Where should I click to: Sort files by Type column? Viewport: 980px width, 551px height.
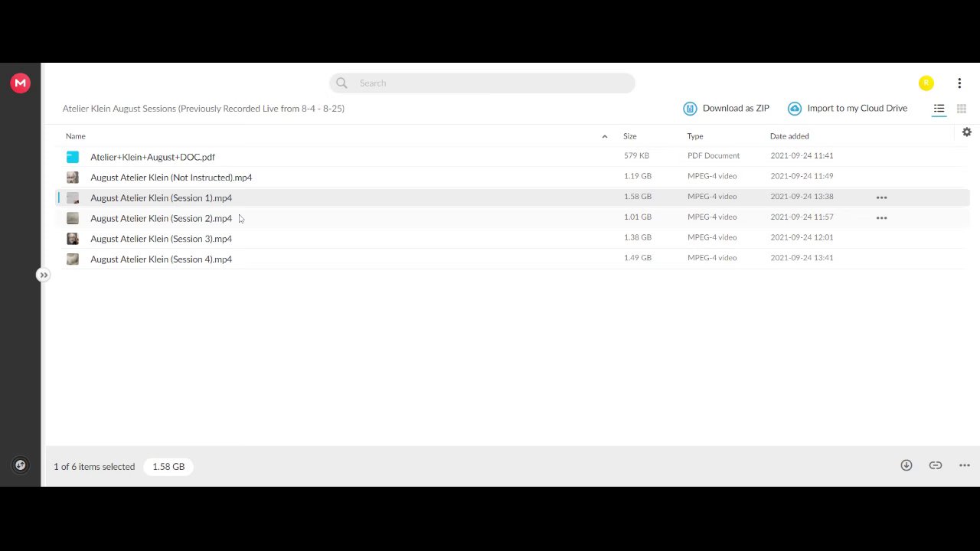pos(695,136)
